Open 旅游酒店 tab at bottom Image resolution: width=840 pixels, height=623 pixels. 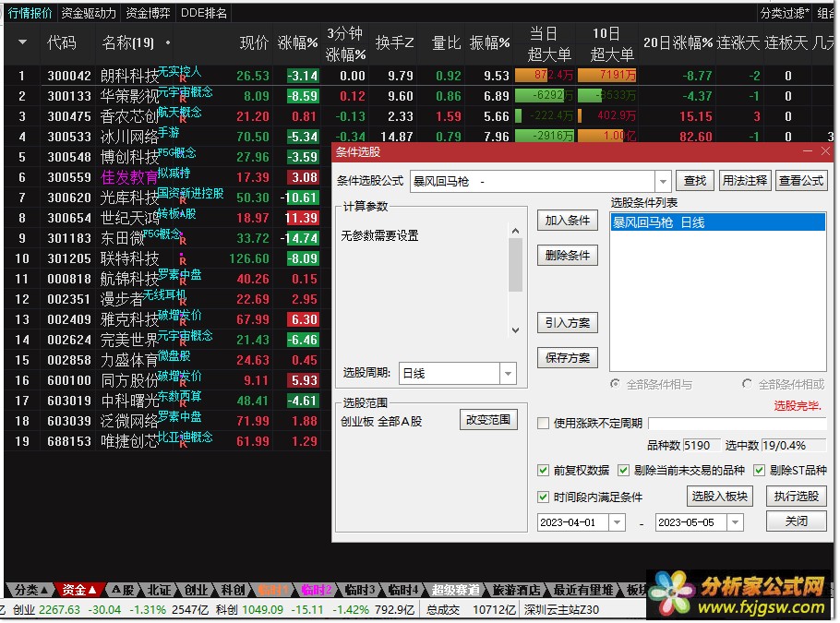[516, 590]
